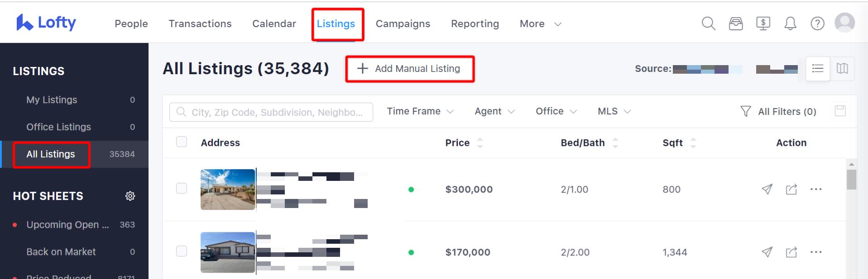Image resolution: width=868 pixels, height=279 pixels.
Task: Open Hot Sheets settings gear
Action: coord(130,196)
